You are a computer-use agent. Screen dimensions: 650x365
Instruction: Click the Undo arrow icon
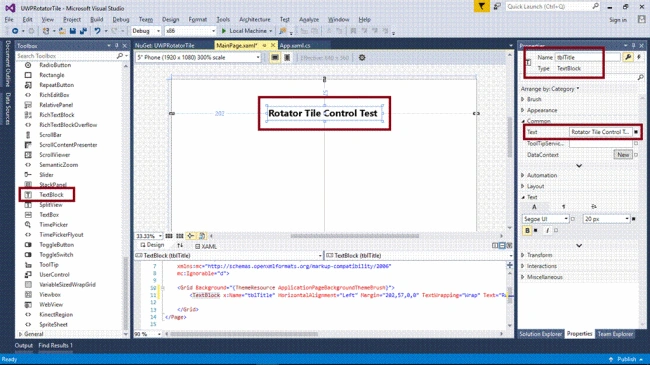tap(97, 31)
